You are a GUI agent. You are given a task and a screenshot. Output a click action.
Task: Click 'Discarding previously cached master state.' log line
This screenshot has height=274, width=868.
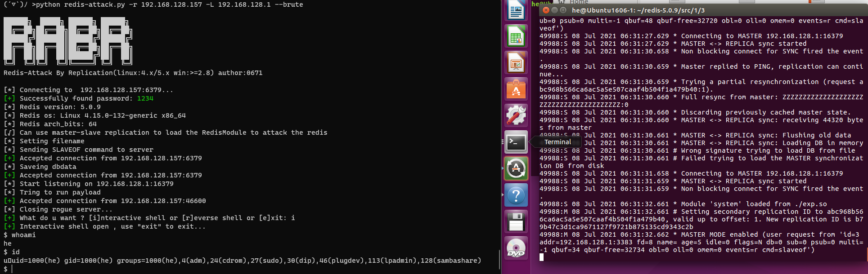click(x=696, y=112)
